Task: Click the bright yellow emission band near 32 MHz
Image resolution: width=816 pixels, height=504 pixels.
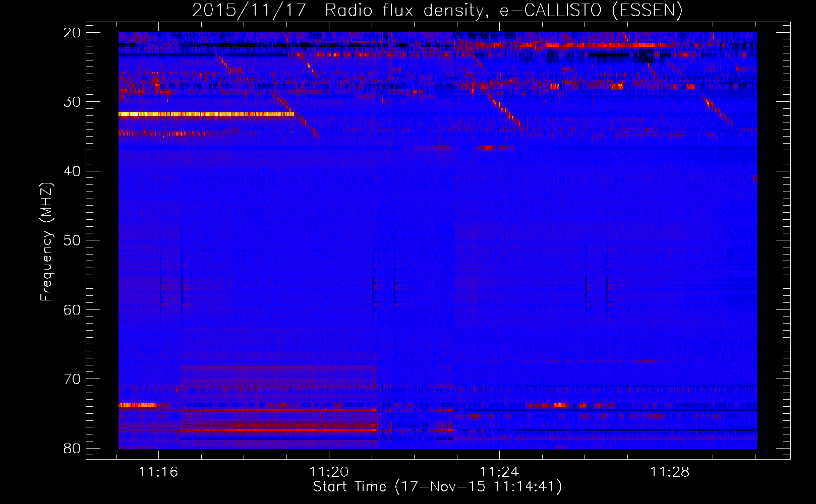Action: click(206, 114)
